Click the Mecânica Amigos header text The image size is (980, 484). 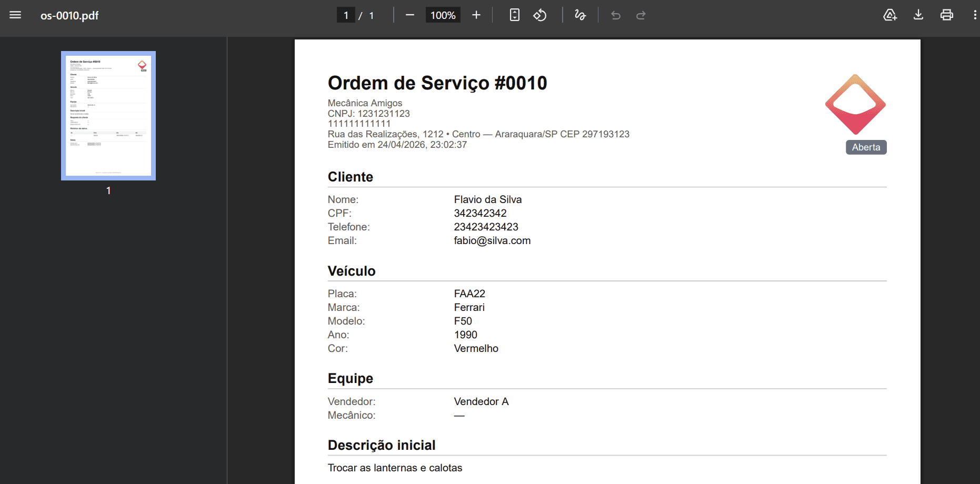365,103
